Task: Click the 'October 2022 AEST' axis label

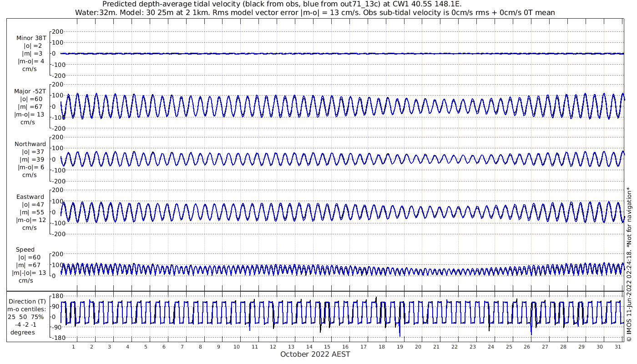Action: (315, 354)
